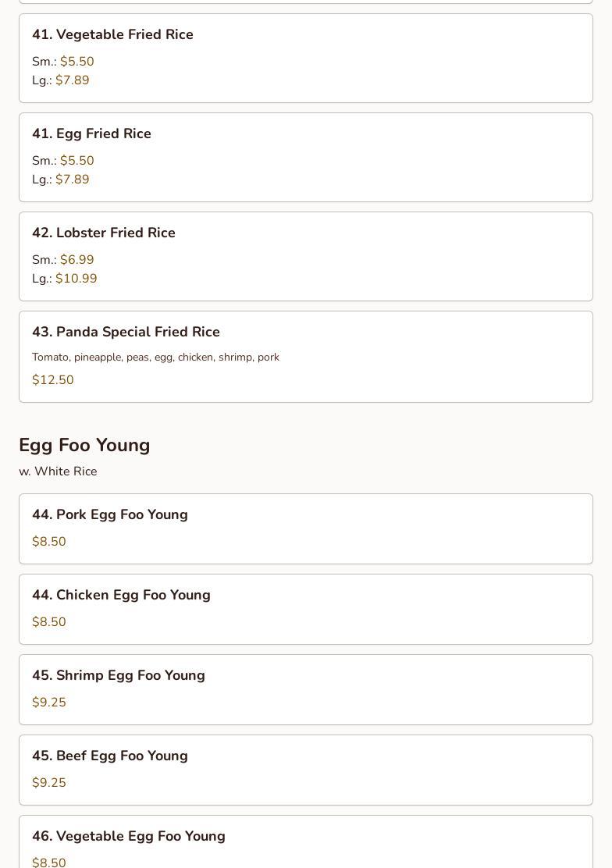
Task: Pick the small Vegetable Fried Rice price
Action: [x=76, y=62]
